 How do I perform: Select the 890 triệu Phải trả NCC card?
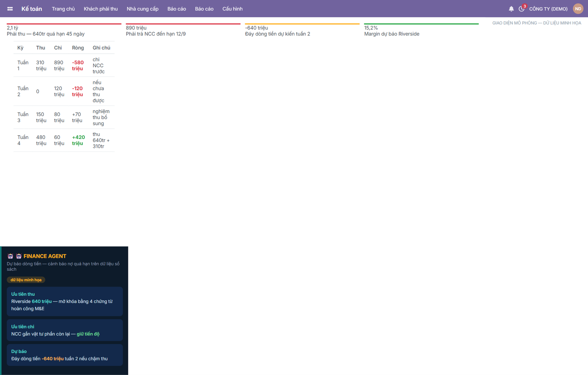(x=183, y=30)
